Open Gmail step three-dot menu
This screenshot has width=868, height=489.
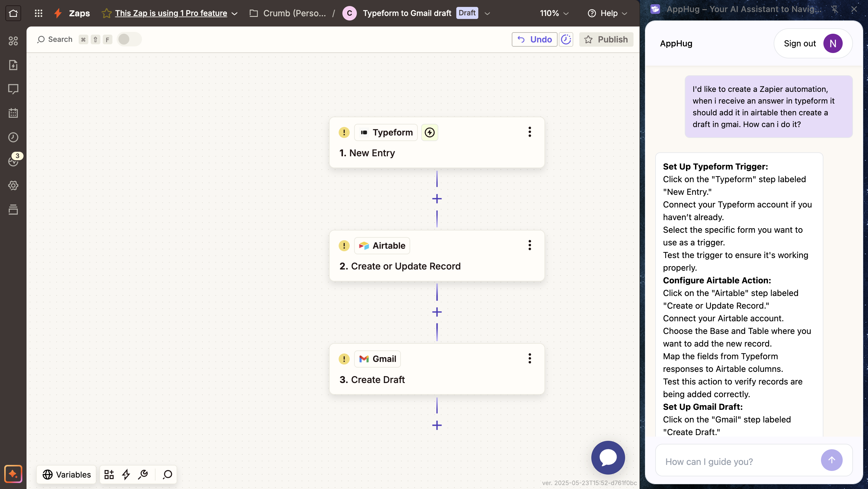pyautogui.click(x=530, y=358)
